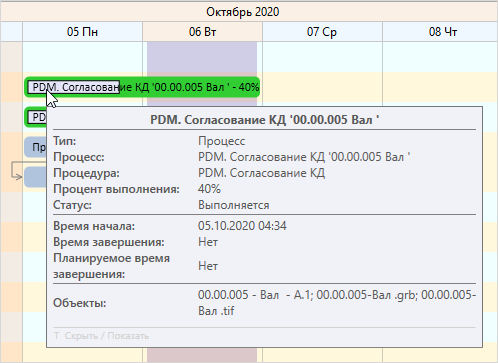
Task: Click the 'Процент выполнения:' label
Action: click(x=116, y=189)
